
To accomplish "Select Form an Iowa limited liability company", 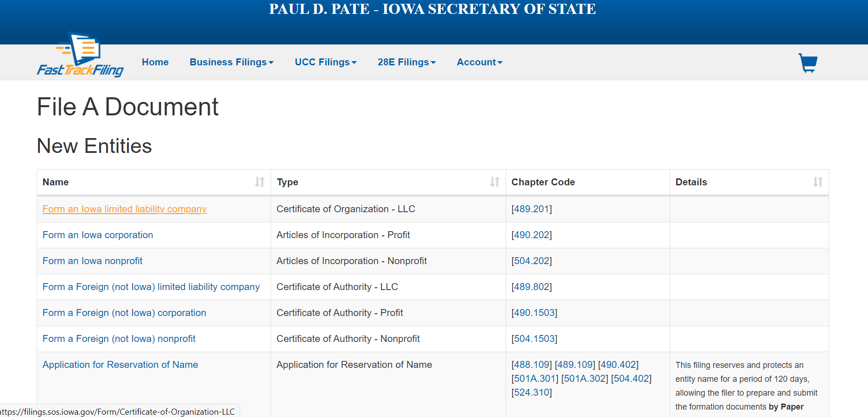I will point(124,209).
